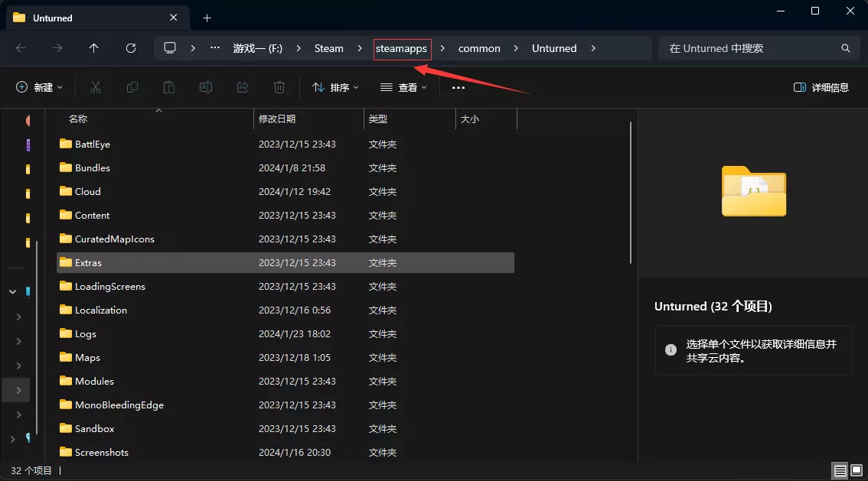The height and width of the screenshot is (481, 868).
Task: Click the file list vertical scrollbar
Action: point(631,193)
